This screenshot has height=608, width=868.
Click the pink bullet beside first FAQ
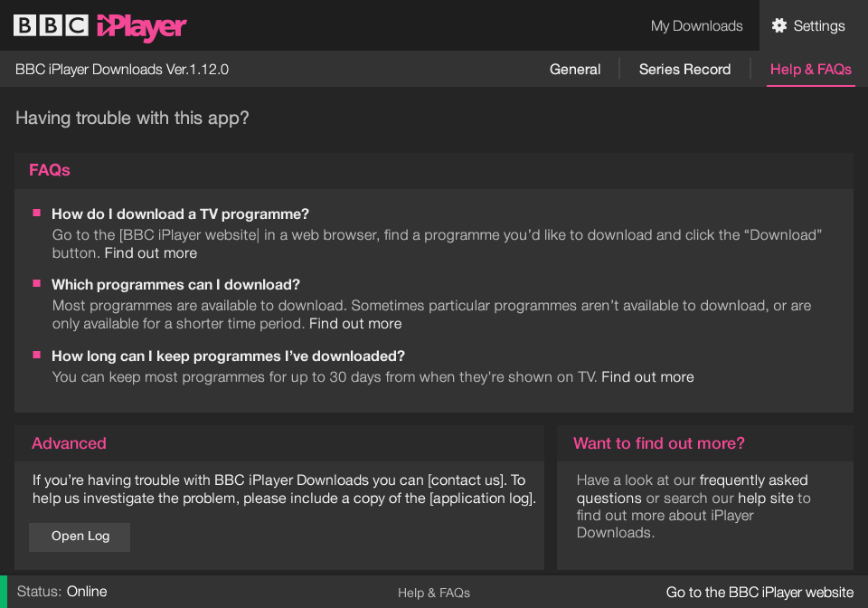37,213
